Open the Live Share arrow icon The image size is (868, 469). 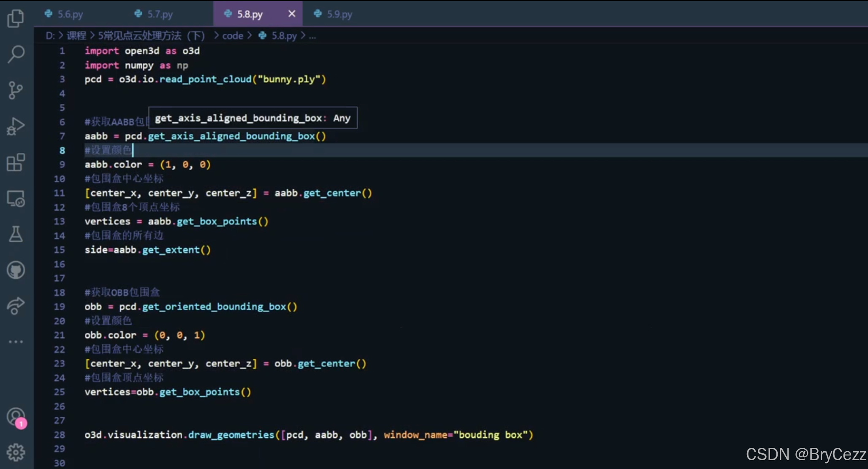click(x=16, y=306)
